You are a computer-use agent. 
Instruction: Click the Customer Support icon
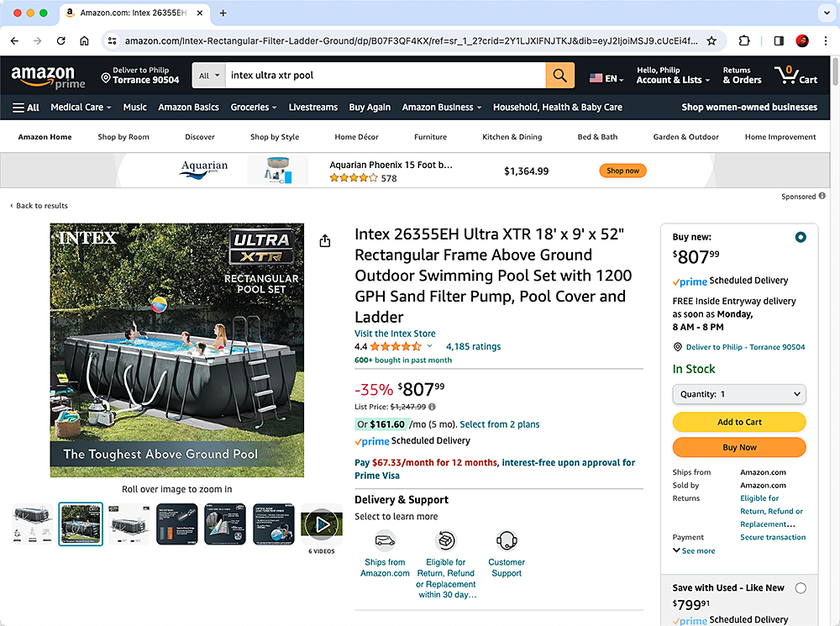tap(507, 541)
